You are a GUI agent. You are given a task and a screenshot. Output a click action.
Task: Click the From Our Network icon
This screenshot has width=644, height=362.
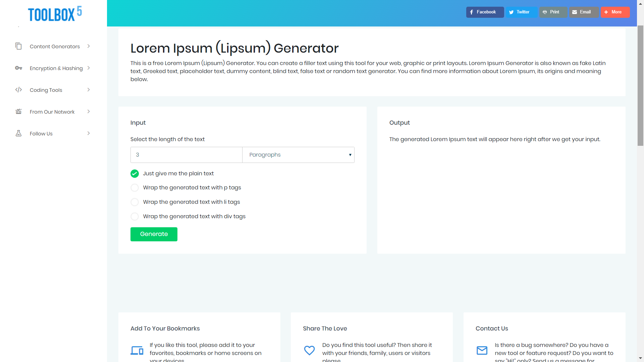[18, 112]
